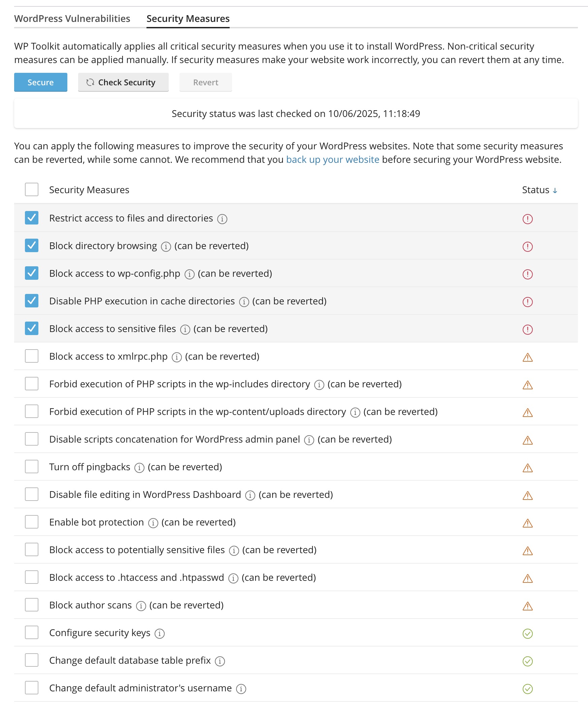This screenshot has width=588, height=720.
Task: Click info icon beside Block directory browsing
Action: tap(166, 246)
